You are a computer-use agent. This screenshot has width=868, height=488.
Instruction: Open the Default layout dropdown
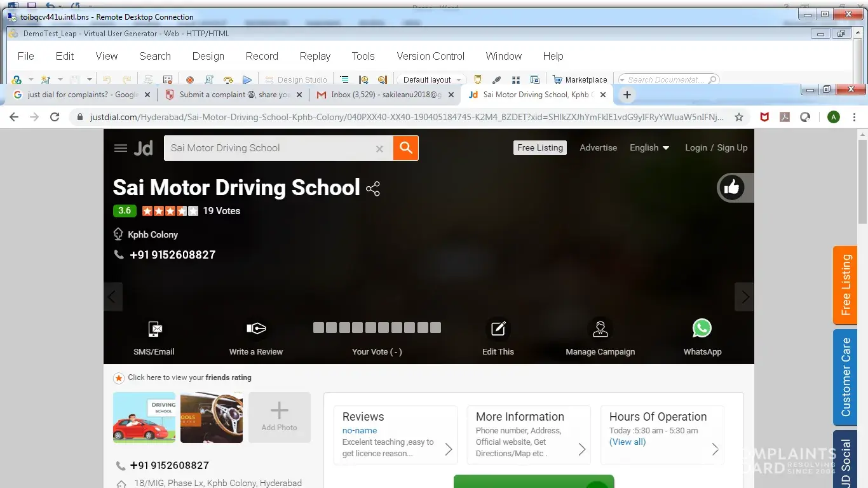pyautogui.click(x=432, y=79)
